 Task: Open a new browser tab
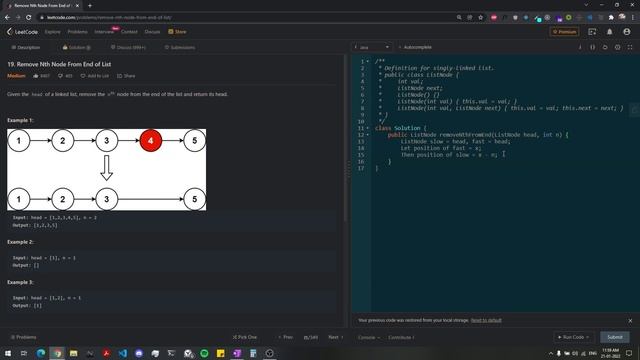click(x=90, y=6)
